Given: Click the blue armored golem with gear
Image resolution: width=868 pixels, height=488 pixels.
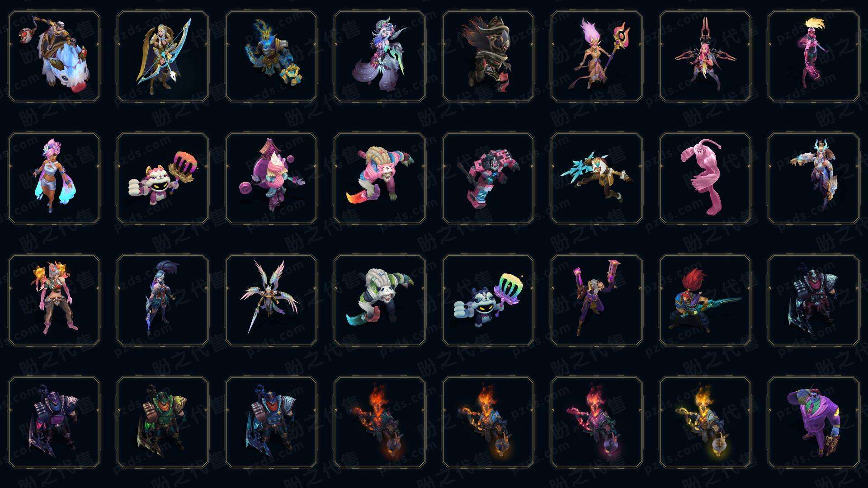Looking at the screenshot, I should click(x=271, y=56).
